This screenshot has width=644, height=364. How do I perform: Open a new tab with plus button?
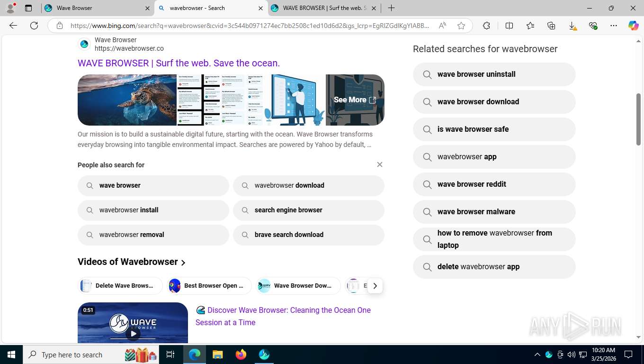[391, 8]
